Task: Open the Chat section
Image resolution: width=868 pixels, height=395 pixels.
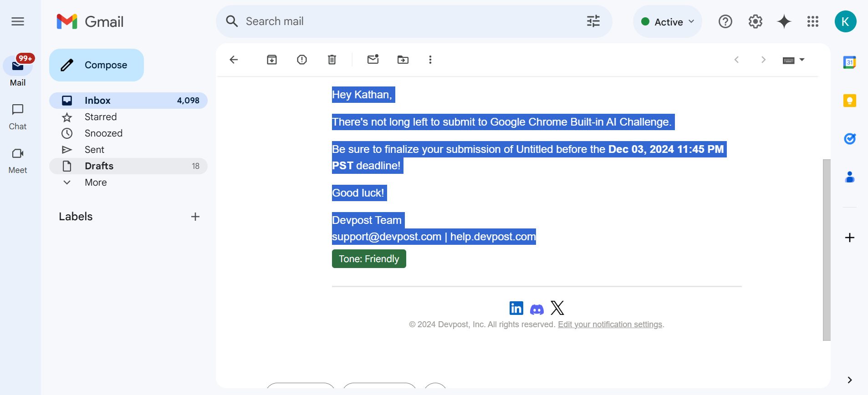Action: coord(18,116)
